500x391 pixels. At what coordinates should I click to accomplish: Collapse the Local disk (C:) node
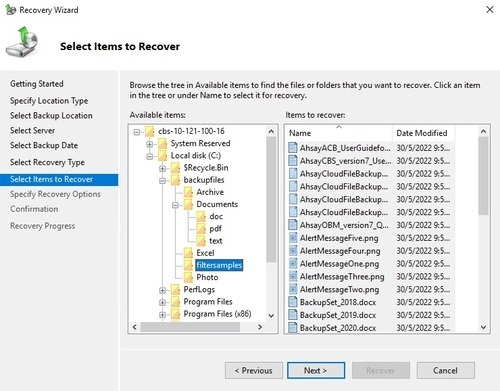click(149, 156)
